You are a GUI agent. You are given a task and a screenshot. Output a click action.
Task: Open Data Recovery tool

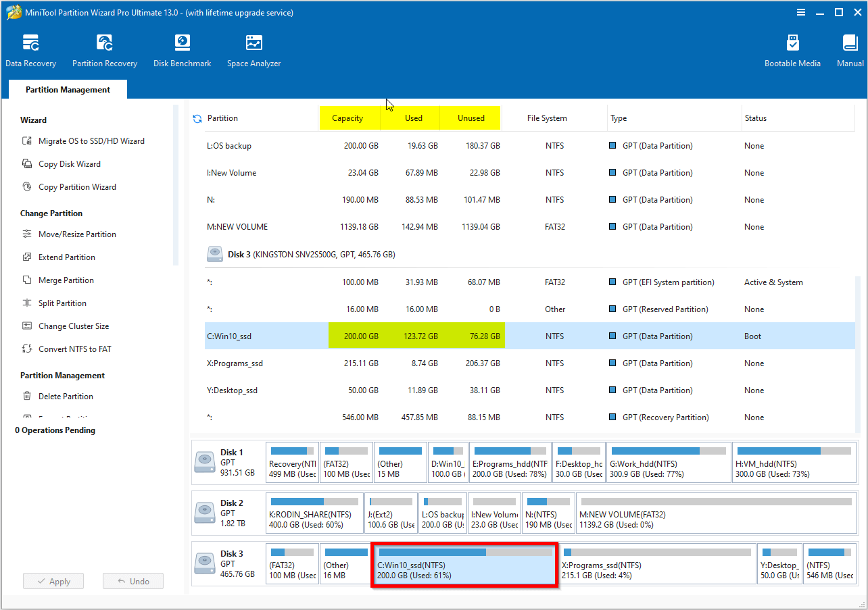pos(30,51)
